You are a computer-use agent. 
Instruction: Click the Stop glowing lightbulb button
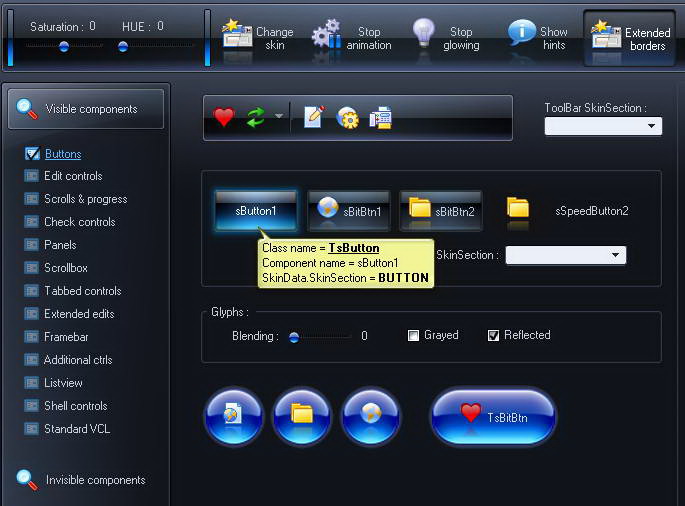coord(446,38)
